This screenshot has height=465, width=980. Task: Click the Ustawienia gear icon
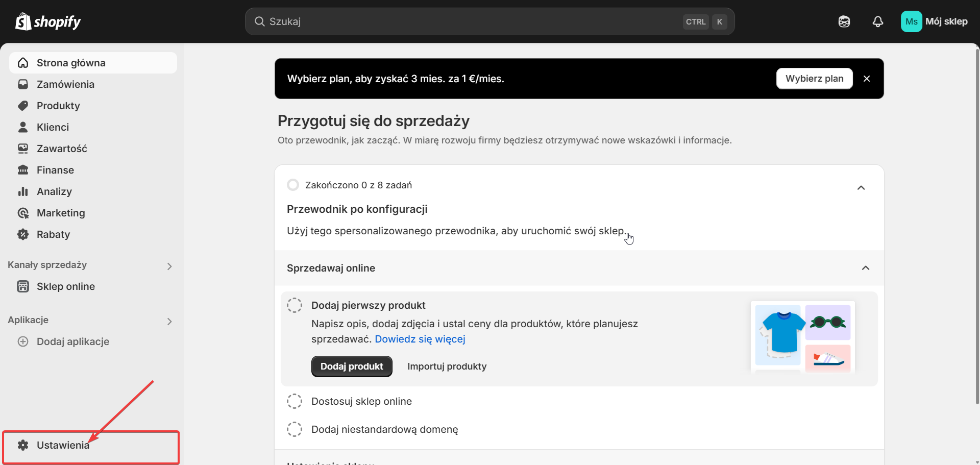(23, 445)
